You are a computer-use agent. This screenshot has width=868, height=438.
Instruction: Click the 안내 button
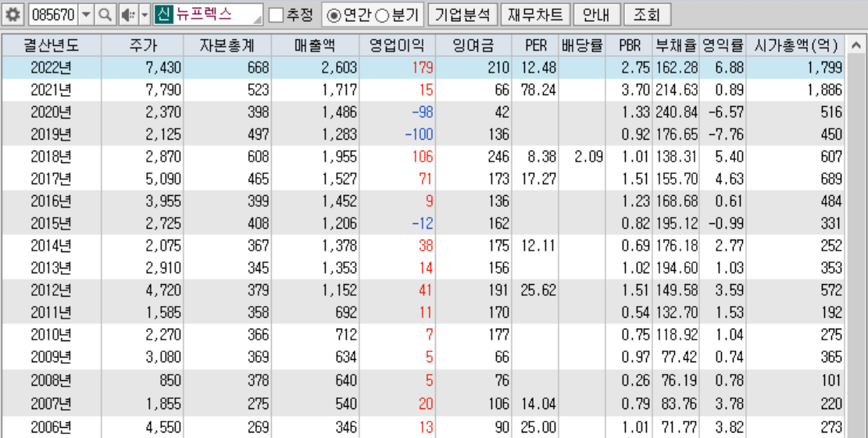tap(596, 15)
